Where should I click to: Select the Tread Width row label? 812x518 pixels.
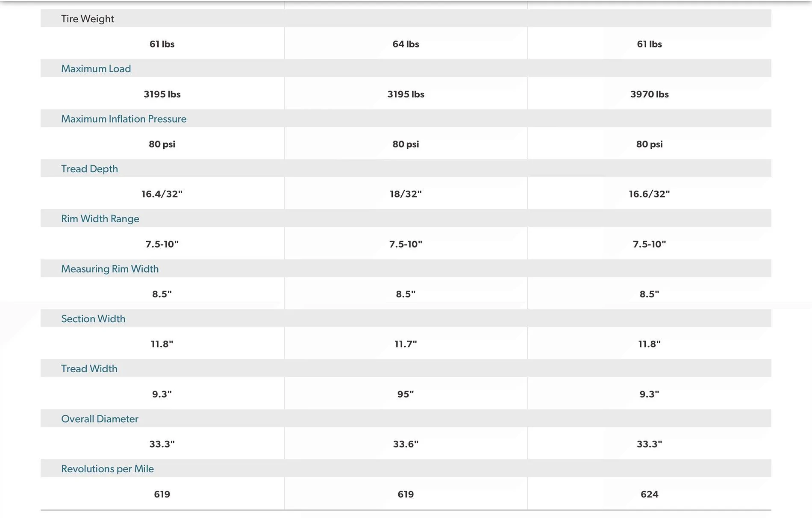click(89, 369)
